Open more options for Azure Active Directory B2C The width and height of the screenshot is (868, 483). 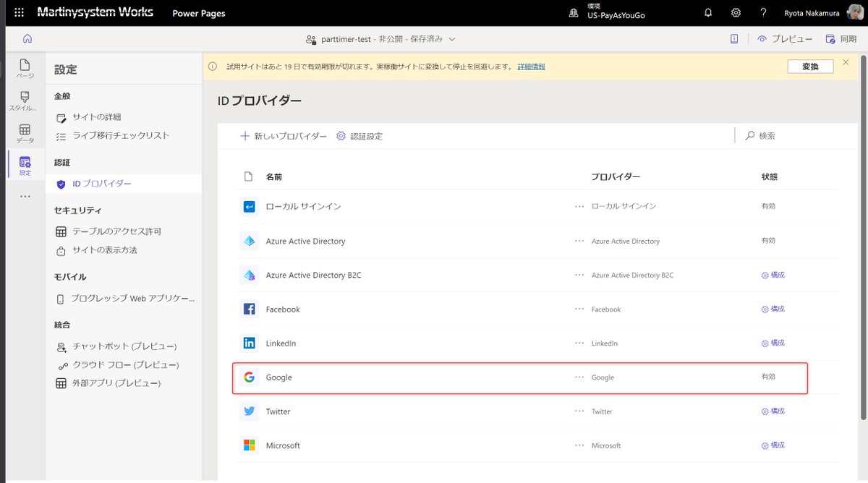[x=579, y=275]
